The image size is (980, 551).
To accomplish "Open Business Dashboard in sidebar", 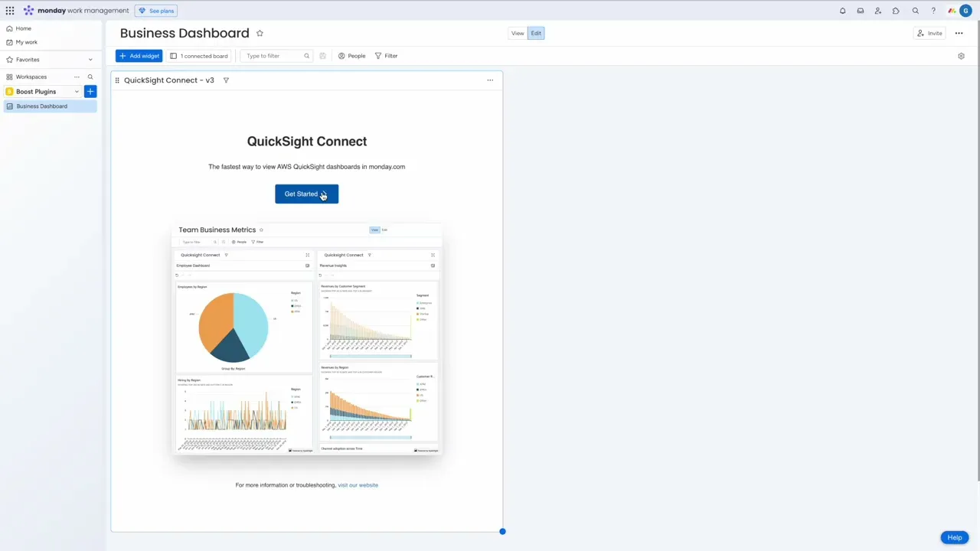I will pos(50,106).
